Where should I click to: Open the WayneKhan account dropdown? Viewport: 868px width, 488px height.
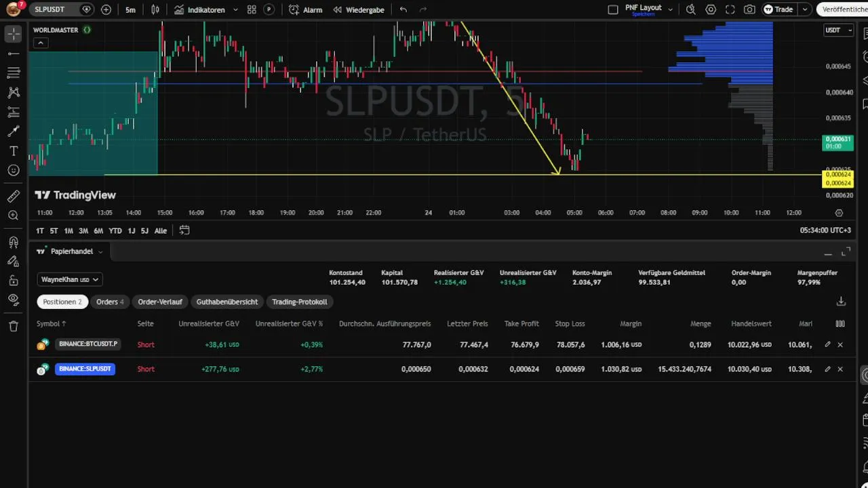(x=71, y=279)
